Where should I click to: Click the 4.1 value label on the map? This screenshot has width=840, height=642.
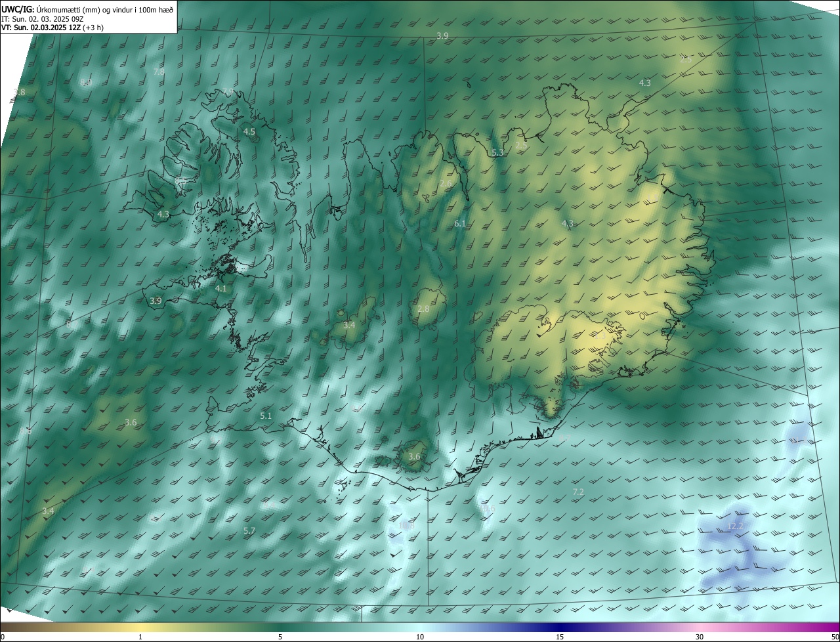221,288
